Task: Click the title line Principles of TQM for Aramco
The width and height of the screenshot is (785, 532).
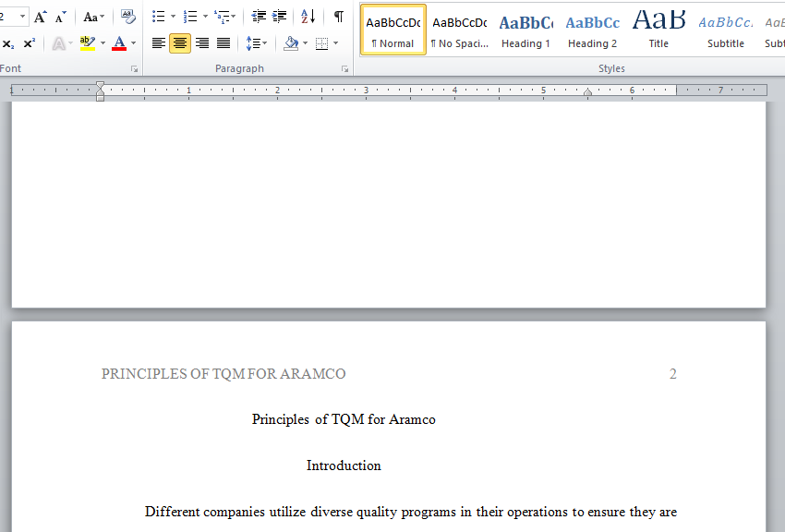Action: click(x=344, y=419)
